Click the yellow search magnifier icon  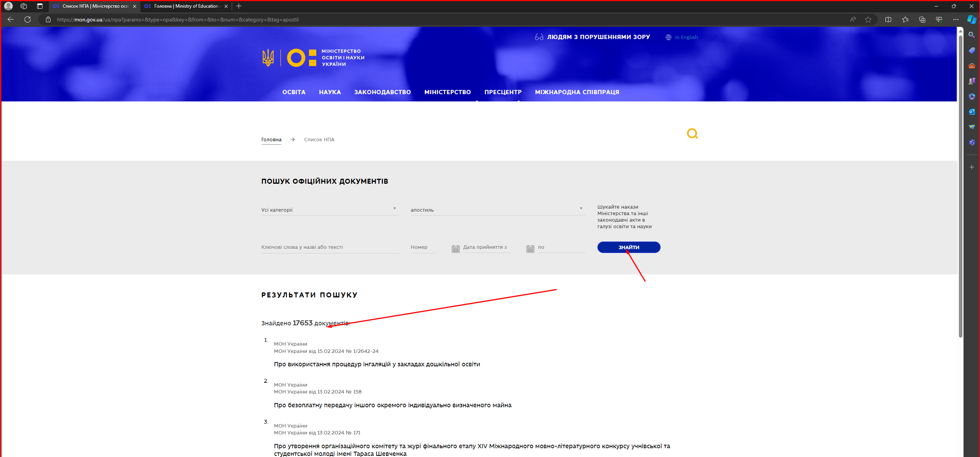coord(692,134)
